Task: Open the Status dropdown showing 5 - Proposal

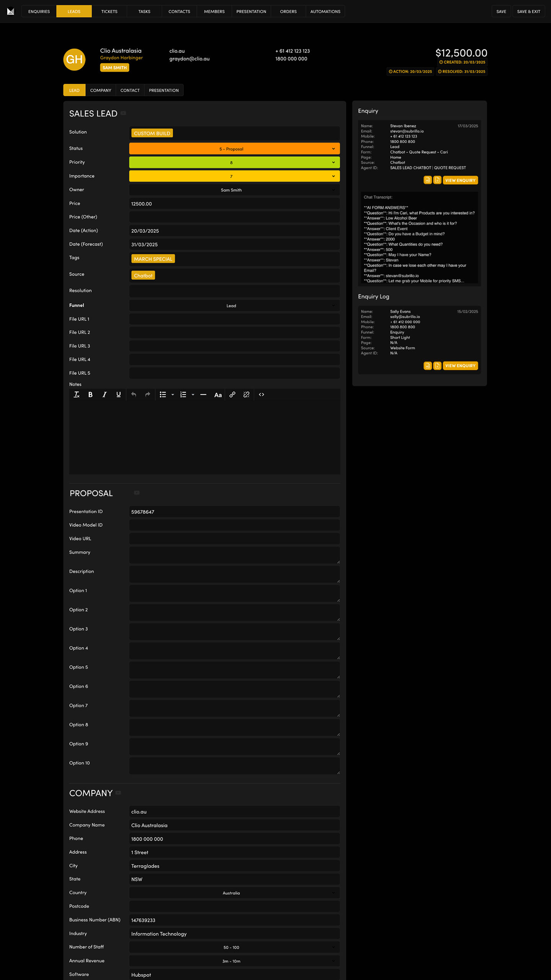Action: tap(234, 149)
